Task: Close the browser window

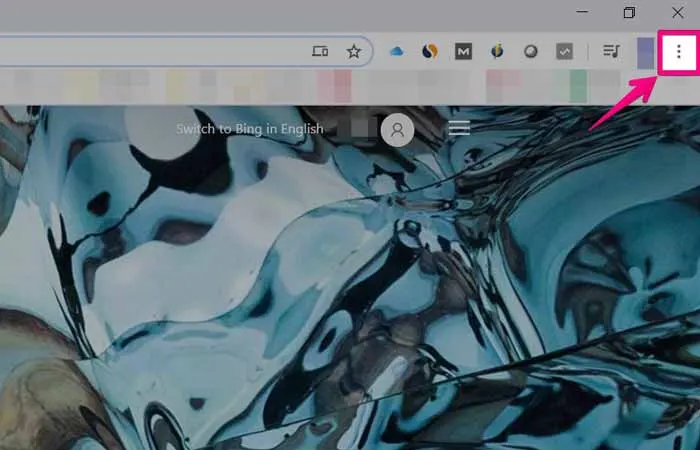Action: [x=678, y=12]
